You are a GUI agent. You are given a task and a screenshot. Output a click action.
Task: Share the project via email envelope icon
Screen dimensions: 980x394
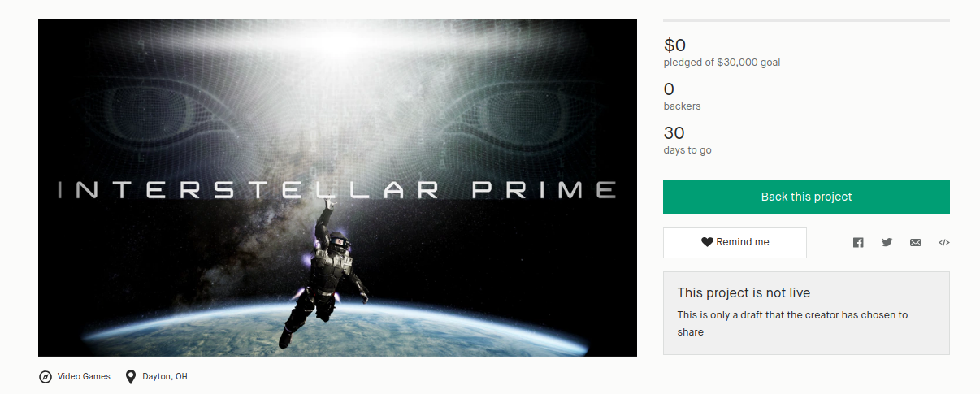(x=915, y=242)
